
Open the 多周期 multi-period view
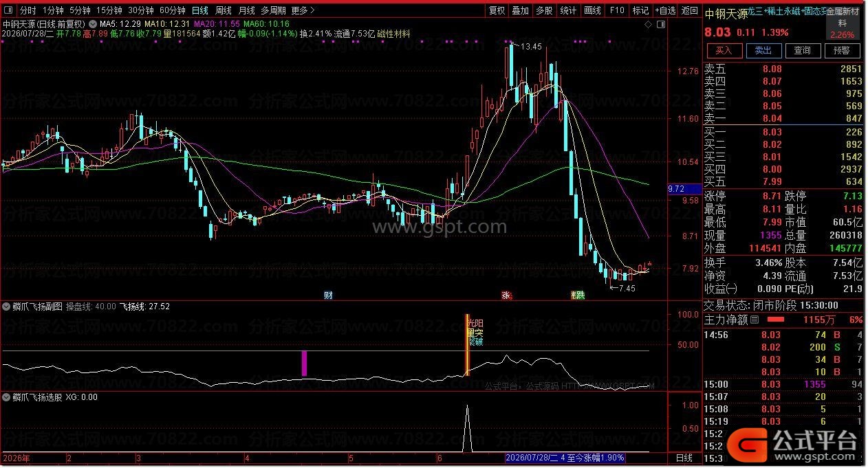273,10
